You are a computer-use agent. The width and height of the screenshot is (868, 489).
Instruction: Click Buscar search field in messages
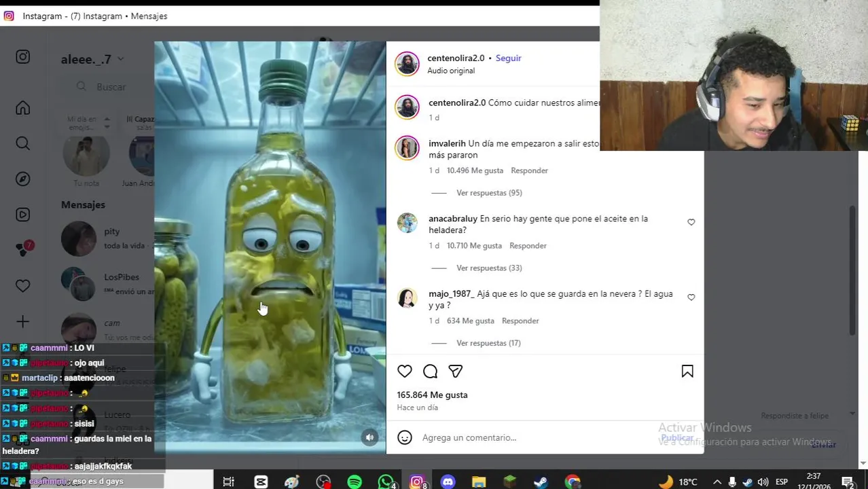[112, 87]
